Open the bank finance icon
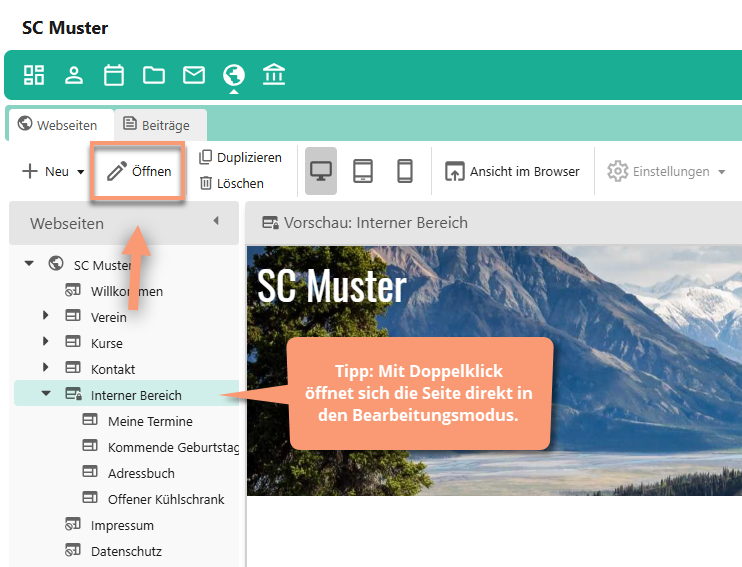 274,75
